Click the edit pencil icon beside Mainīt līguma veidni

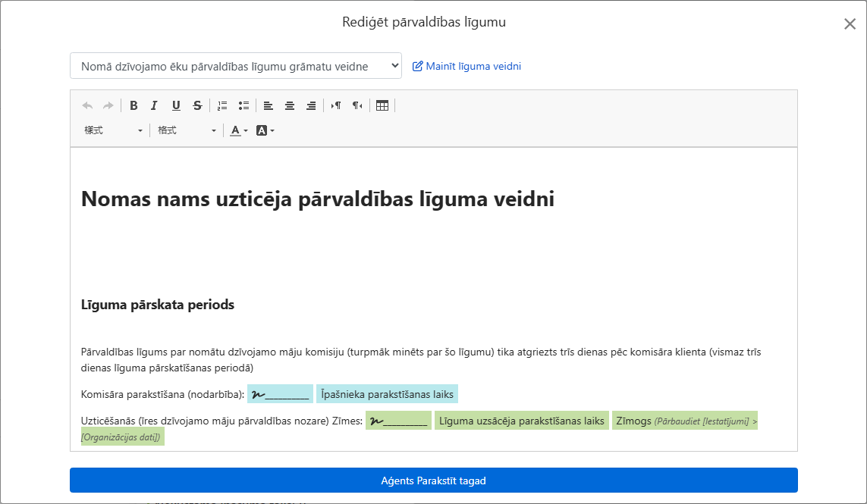click(x=417, y=67)
